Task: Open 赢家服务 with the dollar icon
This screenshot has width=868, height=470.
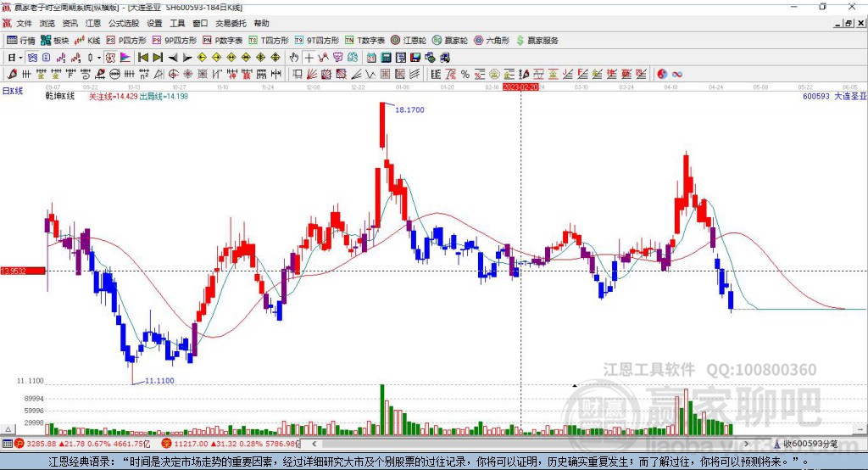Action: pos(537,41)
